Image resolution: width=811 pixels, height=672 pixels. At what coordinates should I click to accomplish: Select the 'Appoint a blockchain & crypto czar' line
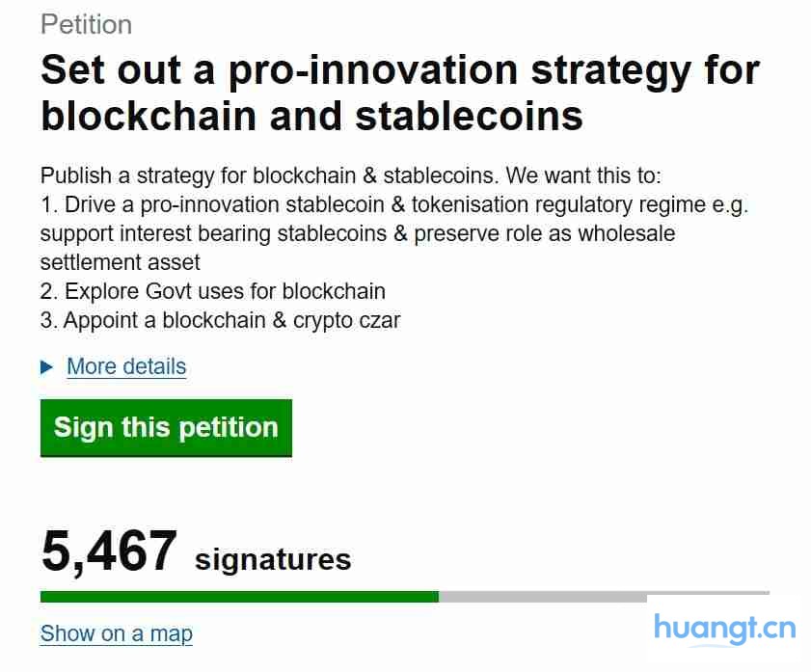(220, 320)
